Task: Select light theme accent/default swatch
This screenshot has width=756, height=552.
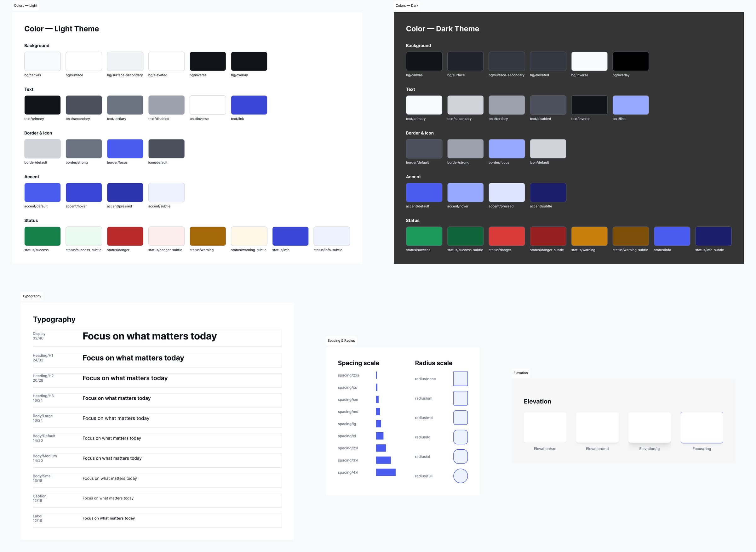Action: click(x=43, y=192)
